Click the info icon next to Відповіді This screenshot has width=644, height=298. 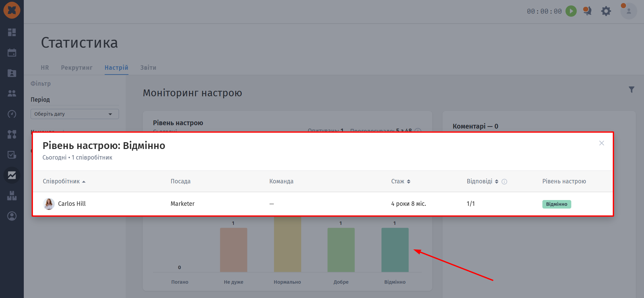504,182
